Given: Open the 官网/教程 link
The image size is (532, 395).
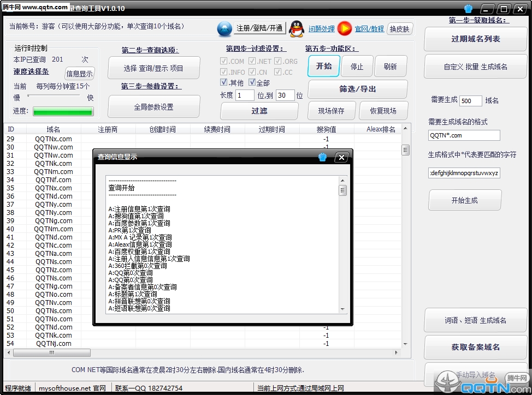Looking at the screenshot, I should click(369, 29).
